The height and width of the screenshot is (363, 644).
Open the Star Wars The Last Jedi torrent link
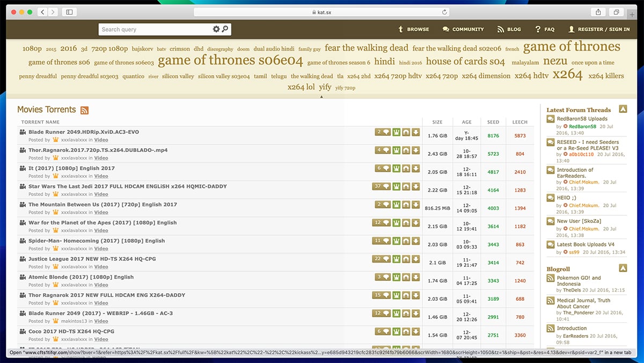click(128, 186)
